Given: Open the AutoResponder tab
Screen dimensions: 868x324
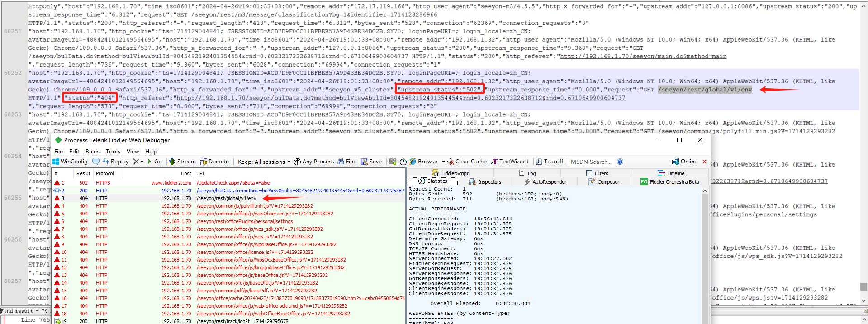Looking at the screenshot, I should (545, 182).
